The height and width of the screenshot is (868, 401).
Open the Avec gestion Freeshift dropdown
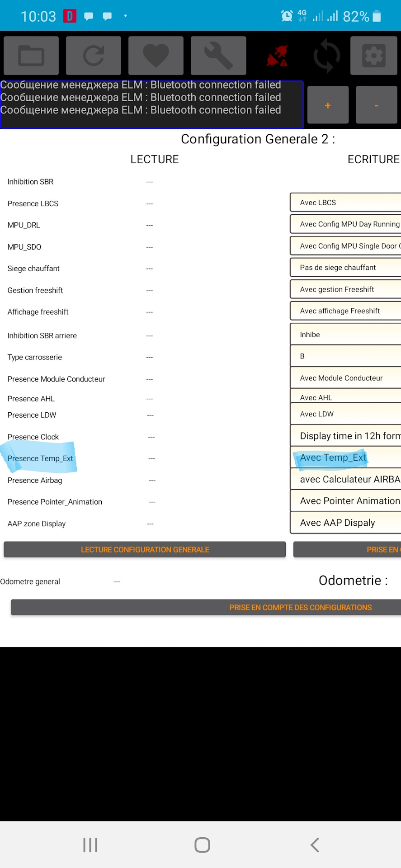[345, 289]
